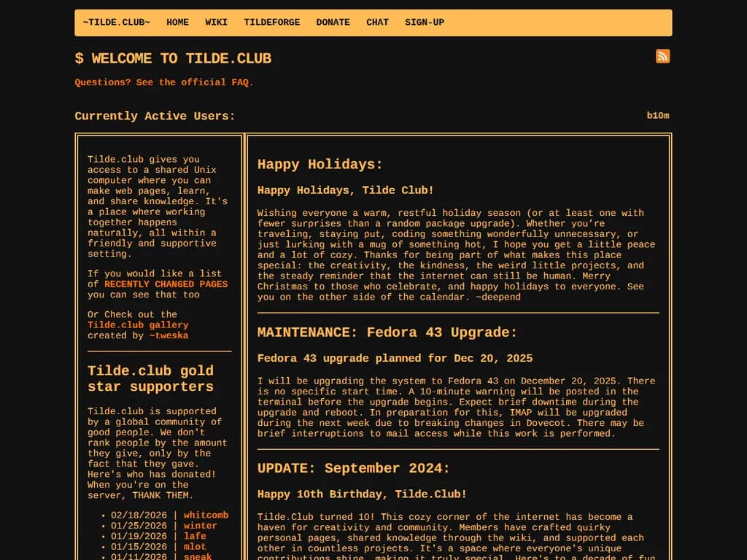The width and height of the screenshot is (747, 560).
Task: Click the Happy Holidays section heading
Action: point(320,165)
